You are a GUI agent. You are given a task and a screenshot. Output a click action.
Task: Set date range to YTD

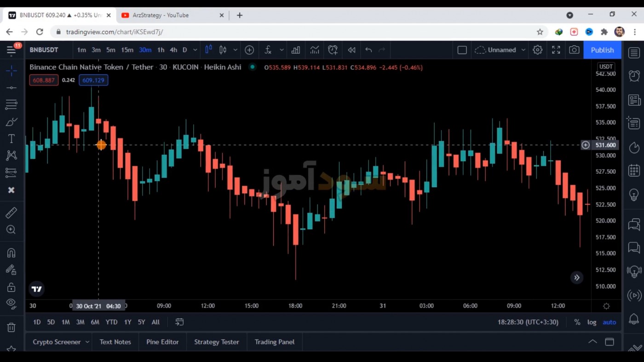coord(111,322)
